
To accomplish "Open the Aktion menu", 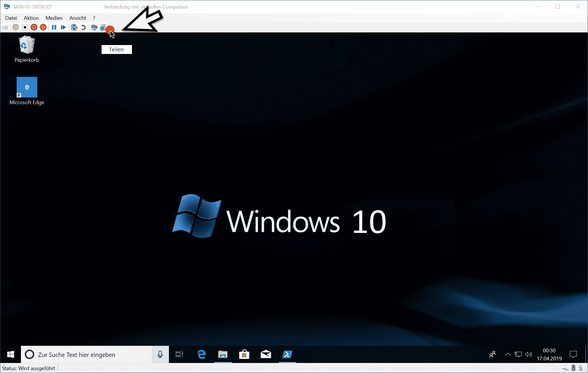I will click(31, 18).
